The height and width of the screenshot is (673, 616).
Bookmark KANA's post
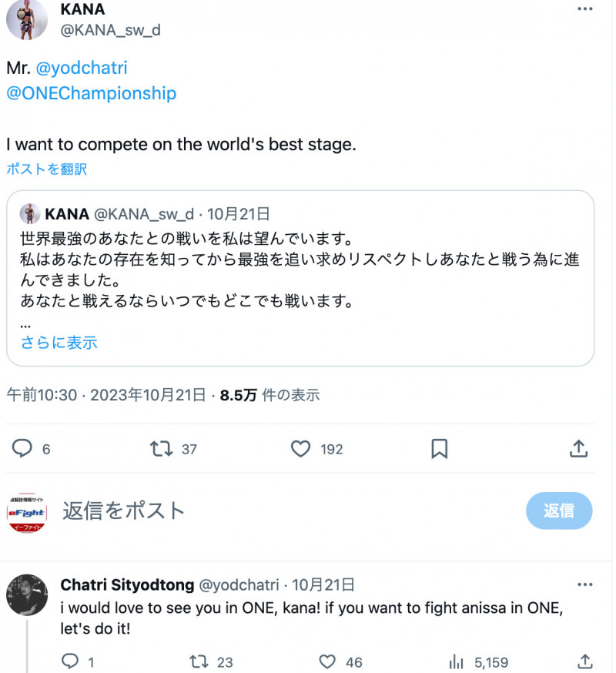pyautogui.click(x=439, y=448)
